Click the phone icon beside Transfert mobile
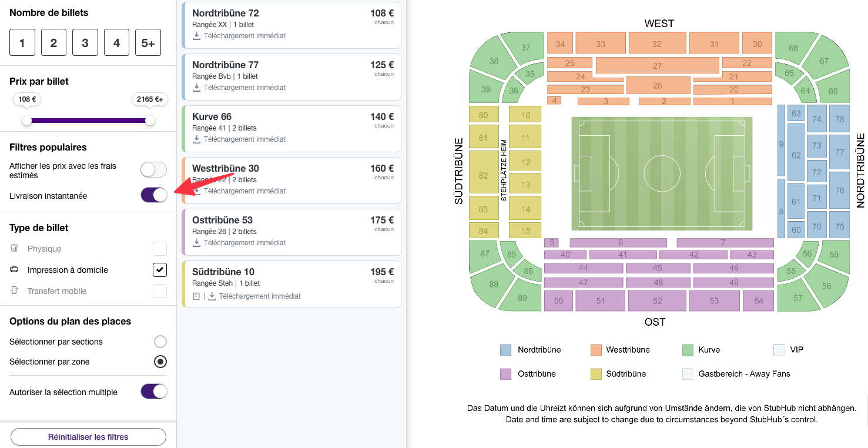 point(13,290)
